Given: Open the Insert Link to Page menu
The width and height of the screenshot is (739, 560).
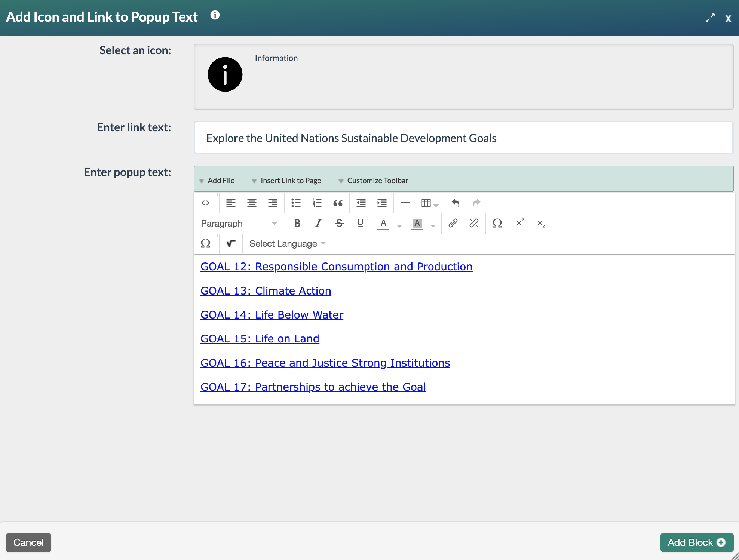Looking at the screenshot, I should 286,181.
